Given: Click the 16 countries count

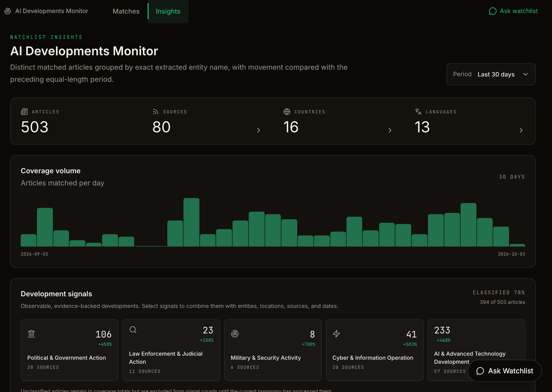Looking at the screenshot, I should click(291, 127).
